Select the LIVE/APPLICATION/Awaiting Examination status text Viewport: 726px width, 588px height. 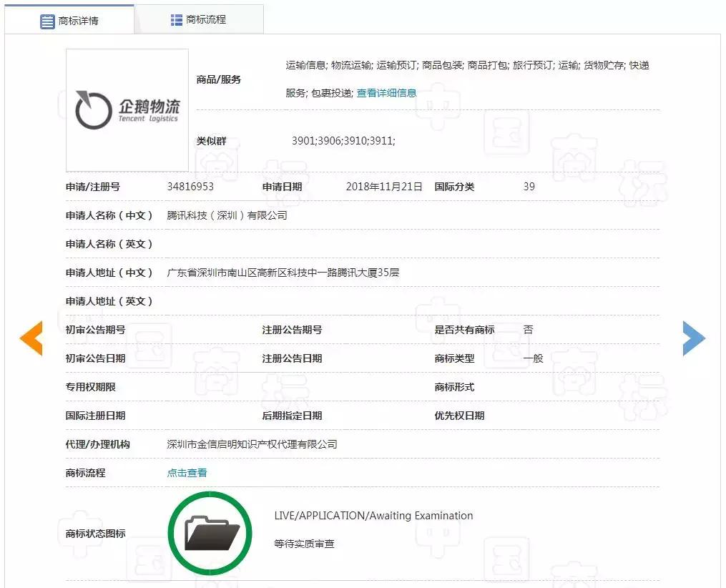pyautogui.click(x=373, y=515)
